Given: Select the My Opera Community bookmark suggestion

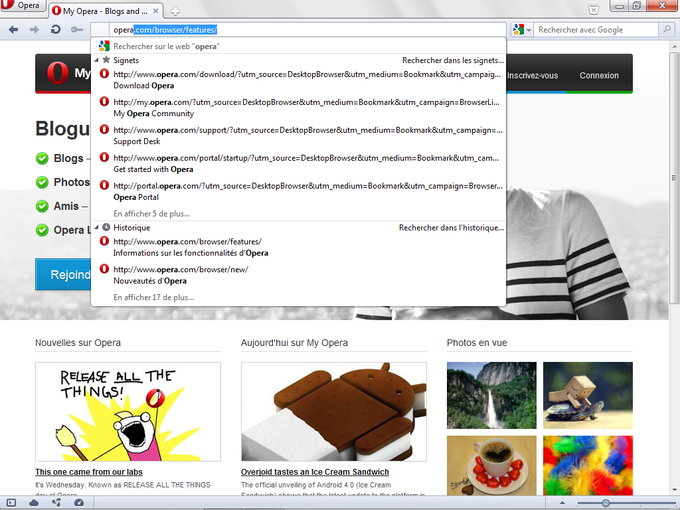Looking at the screenshot, I should 298,108.
